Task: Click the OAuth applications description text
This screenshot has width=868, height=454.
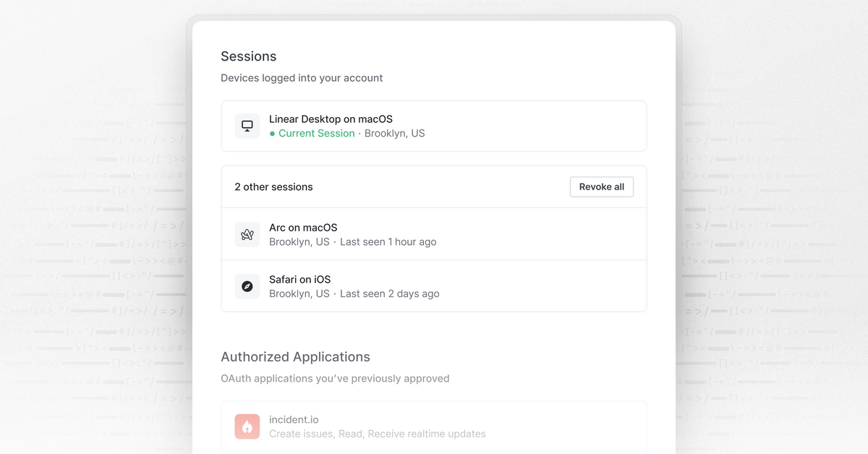Action: 336,378
